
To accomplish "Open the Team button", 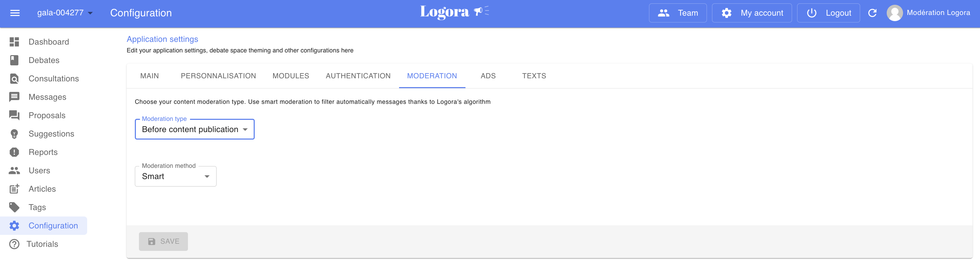I will tap(678, 13).
